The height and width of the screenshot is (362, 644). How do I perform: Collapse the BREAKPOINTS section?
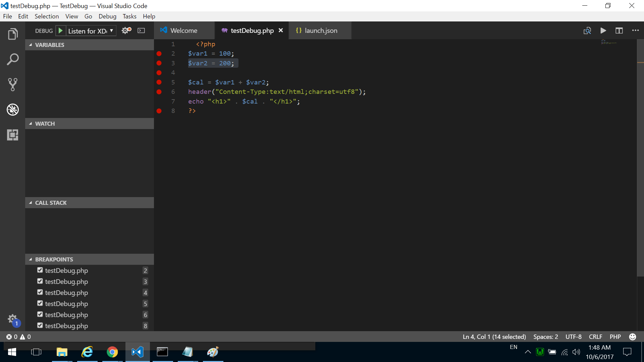coord(90,259)
